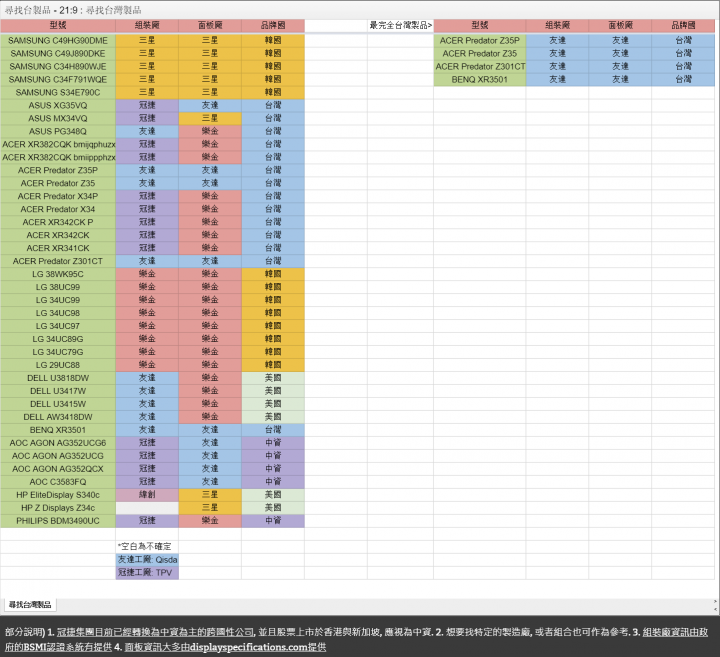Screen dimensions: 720x657
Task: Select the SAMSUNG C49J890DKE model cell
Action: click(58, 53)
